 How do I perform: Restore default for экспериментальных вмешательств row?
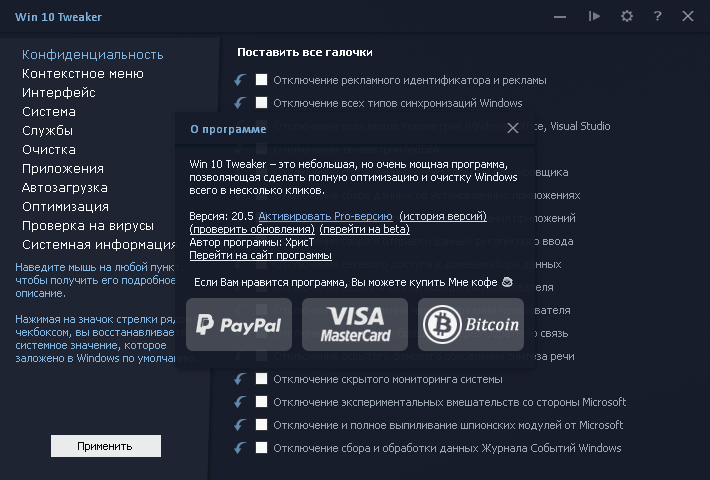[240, 402]
